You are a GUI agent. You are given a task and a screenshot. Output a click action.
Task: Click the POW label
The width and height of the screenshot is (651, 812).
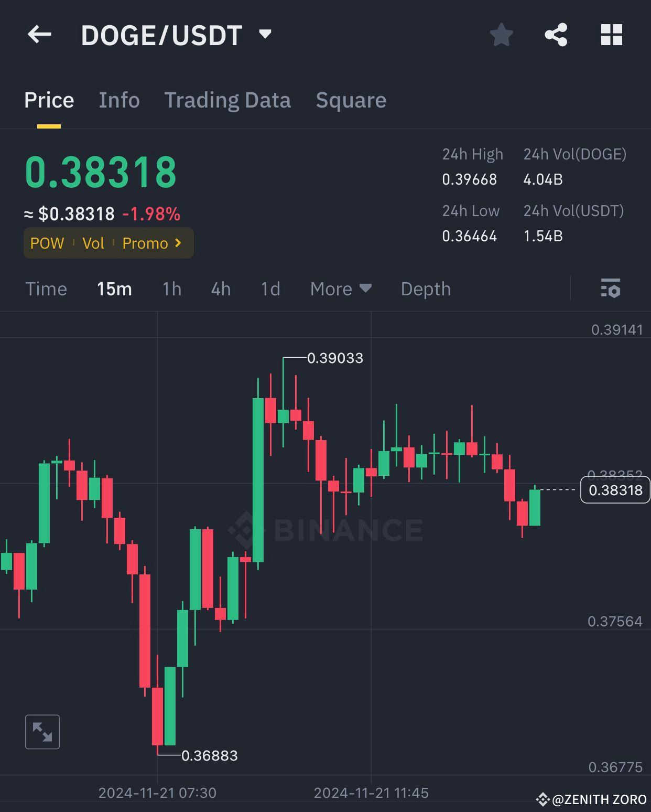tap(47, 243)
